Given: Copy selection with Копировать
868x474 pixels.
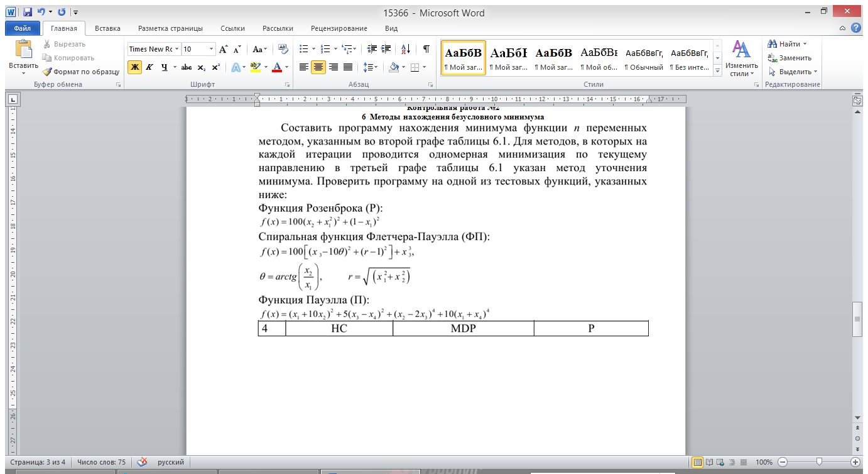Looking at the screenshot, I should (x=68, y=58).
